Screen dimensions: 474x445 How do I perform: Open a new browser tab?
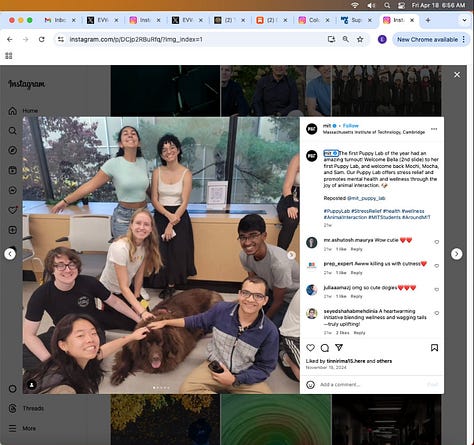(x=428, y=20)
